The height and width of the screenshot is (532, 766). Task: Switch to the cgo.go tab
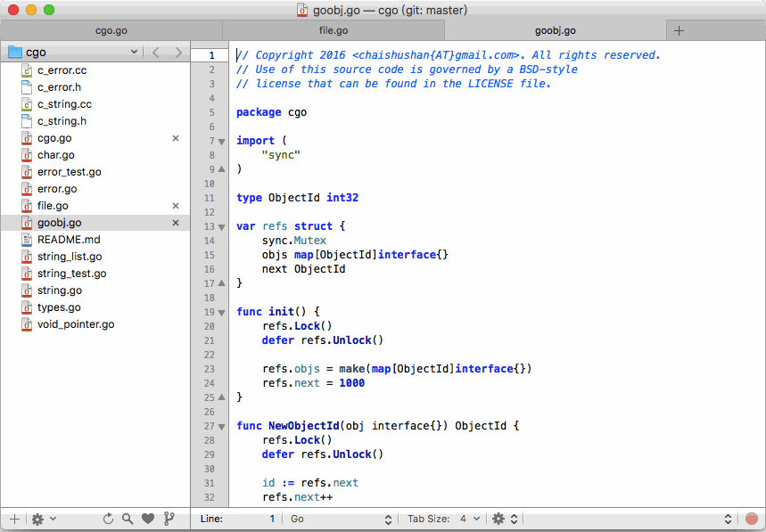pos(111,31)
